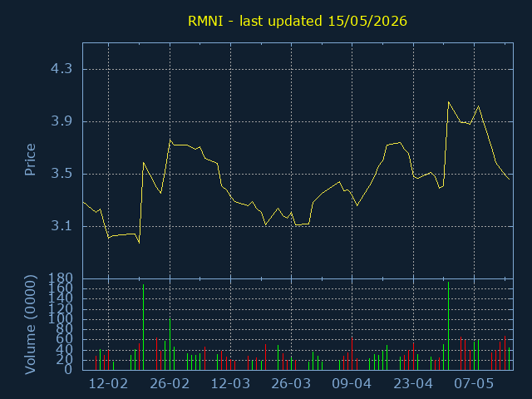This screenshot has width=532, height=399.
Task: Click the tallest green volume bar near 07-05
Action: click(x=448, y=326)
